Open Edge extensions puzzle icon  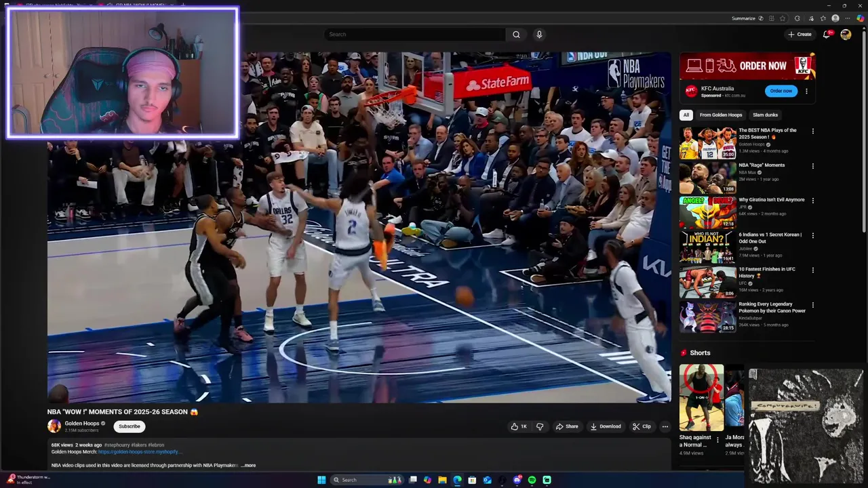pyautogui.click(x=797, y=18)
